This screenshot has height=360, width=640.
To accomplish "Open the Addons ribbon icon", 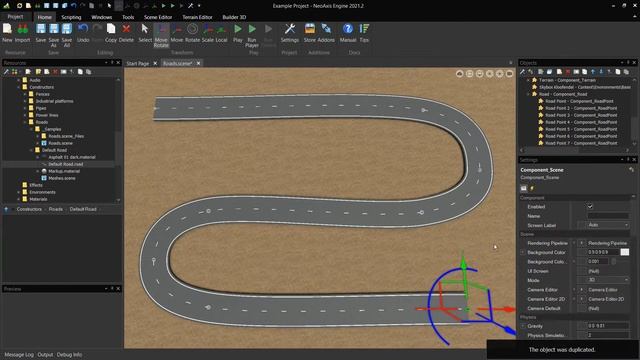I will coord(326,33).
